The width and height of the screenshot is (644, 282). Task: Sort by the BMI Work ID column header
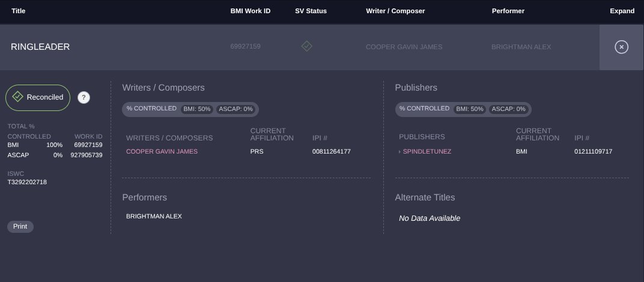pyautogui.click(x=251, y=11)
